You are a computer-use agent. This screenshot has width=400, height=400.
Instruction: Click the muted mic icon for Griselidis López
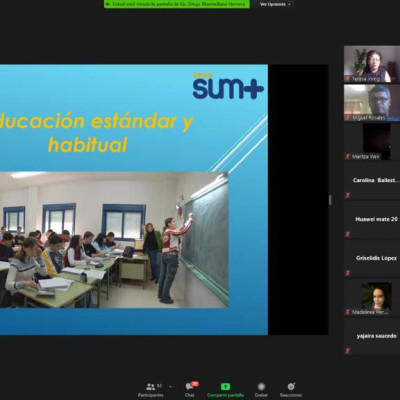click(348, 273)
